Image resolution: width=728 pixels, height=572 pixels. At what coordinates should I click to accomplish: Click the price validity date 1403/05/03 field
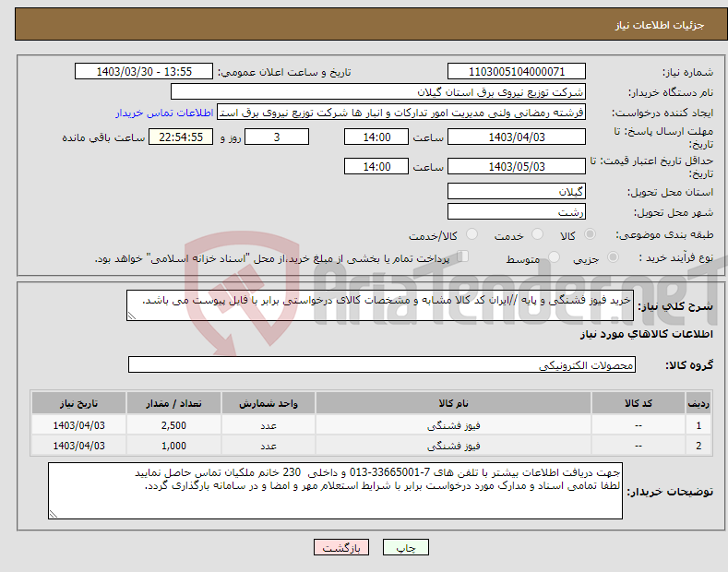517,166
